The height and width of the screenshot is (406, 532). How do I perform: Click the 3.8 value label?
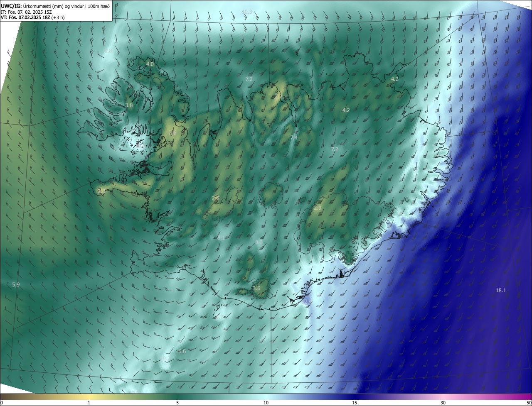129,105
